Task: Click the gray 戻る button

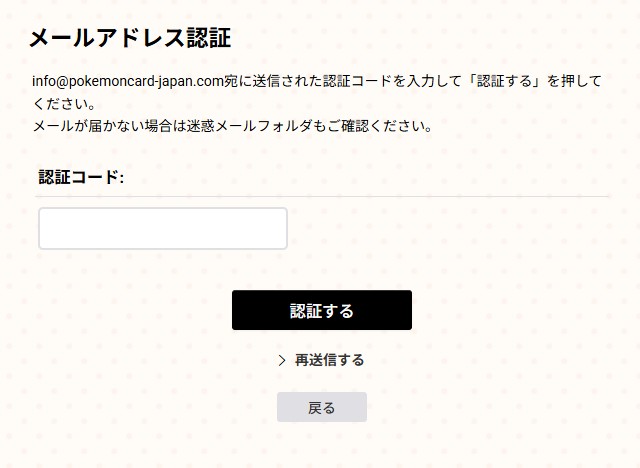Action: coord(322,407)
